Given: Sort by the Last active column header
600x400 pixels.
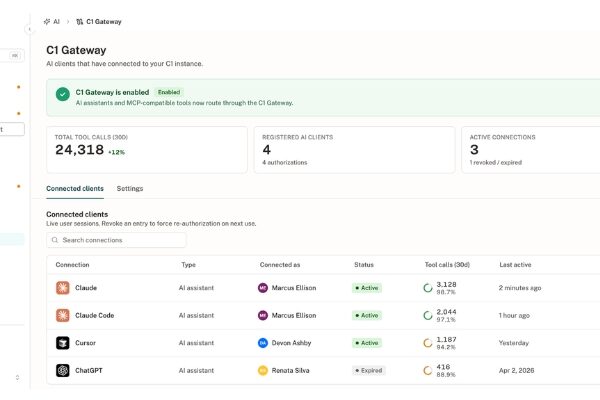Looking at the screenshot, I should point(515,265).
